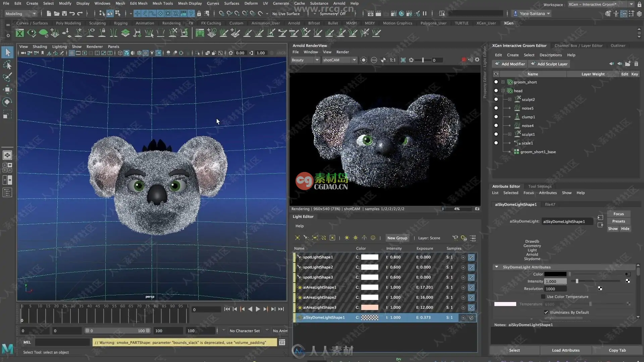The height and width of the screenshot is (362, 644).
Task: Go to start of playback range
Action: coord(227,309)
